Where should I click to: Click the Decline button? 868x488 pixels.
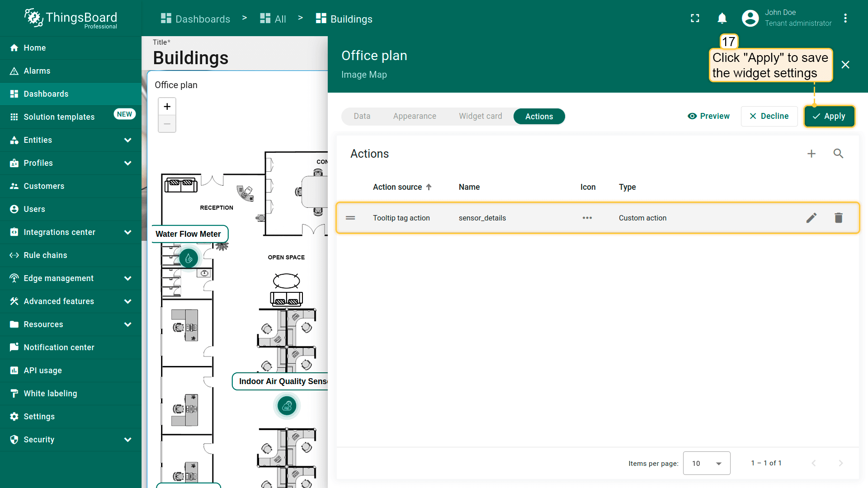pos(769,116)
